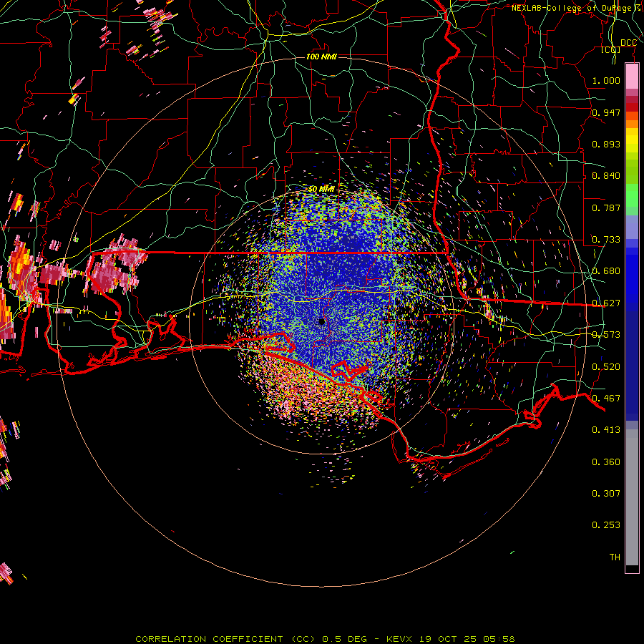Viewport: 644px width, 644px height.
Task: Click the 0.627 scale value
Action: [x=606, y=303]
